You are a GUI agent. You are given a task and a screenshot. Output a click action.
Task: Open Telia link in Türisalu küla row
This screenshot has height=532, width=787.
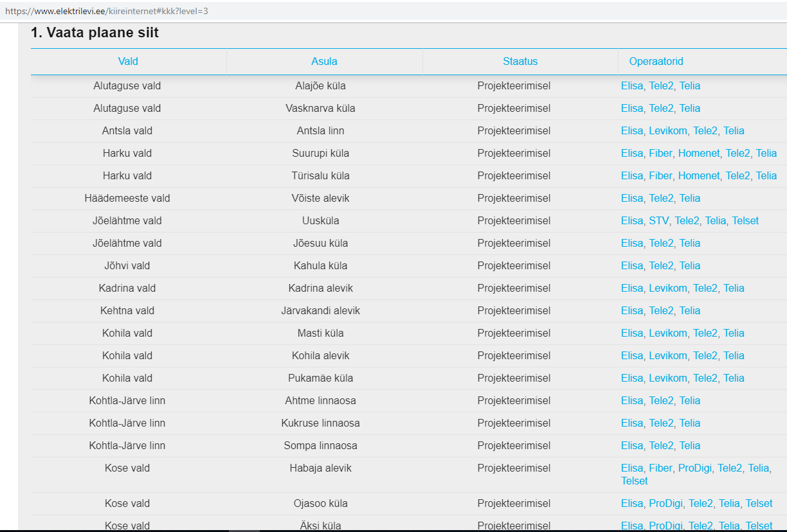tap(766, 176)
